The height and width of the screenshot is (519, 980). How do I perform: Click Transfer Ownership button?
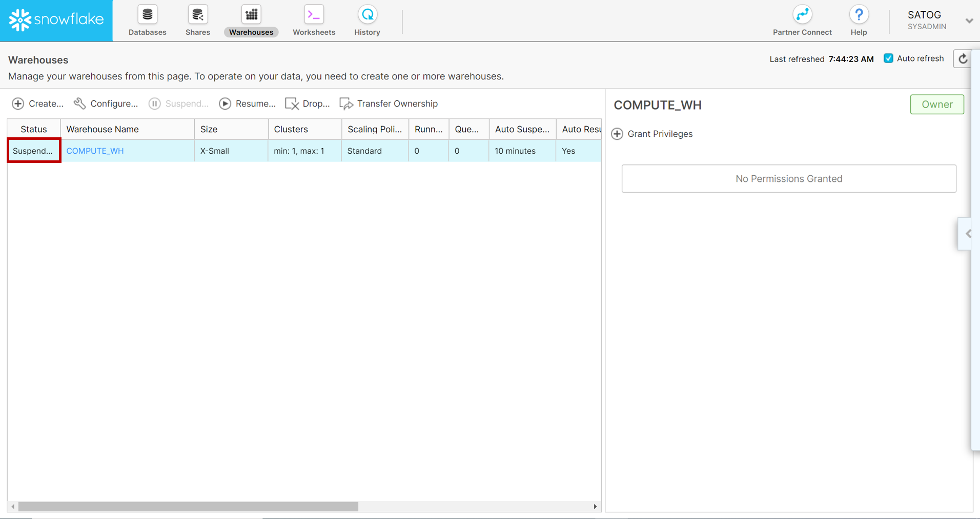pos(389,103)
